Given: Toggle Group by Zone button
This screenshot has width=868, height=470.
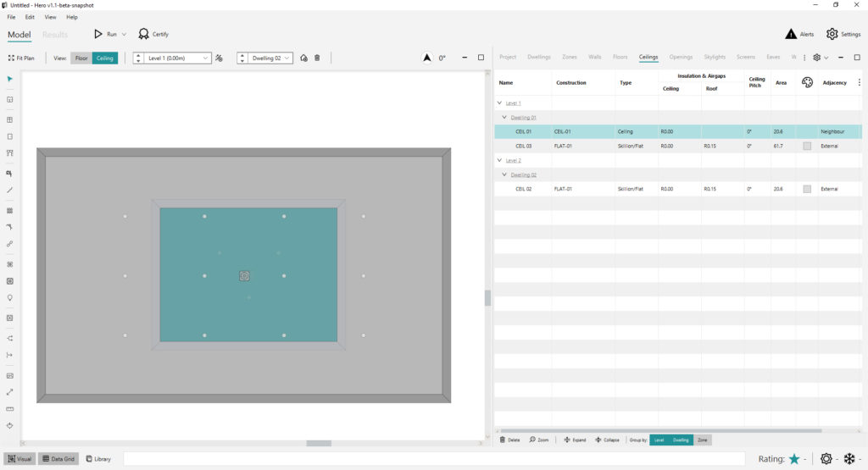Looking at the screenshot, I should (703, 440).
